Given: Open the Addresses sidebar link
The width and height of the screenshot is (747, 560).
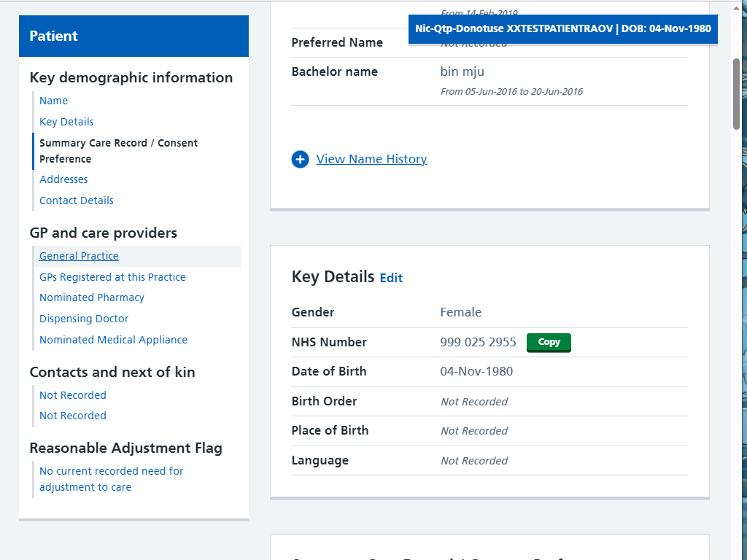Looking at the screenshot, I should tap(64, 179).
